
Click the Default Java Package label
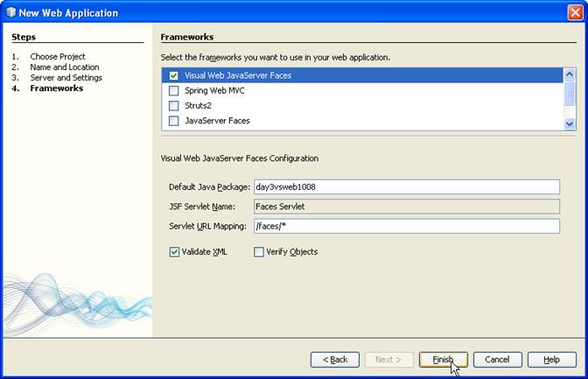tap(209, 186)
